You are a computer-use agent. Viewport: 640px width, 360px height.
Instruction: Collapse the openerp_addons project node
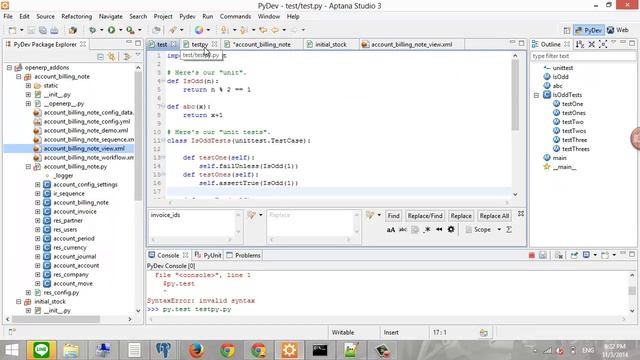coord(9,67)
